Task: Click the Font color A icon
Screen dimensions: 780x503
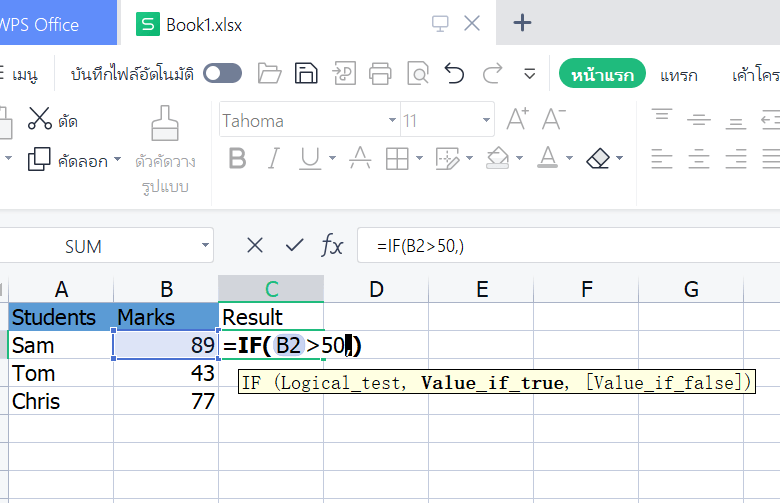Action: click(x=548, y=158)
